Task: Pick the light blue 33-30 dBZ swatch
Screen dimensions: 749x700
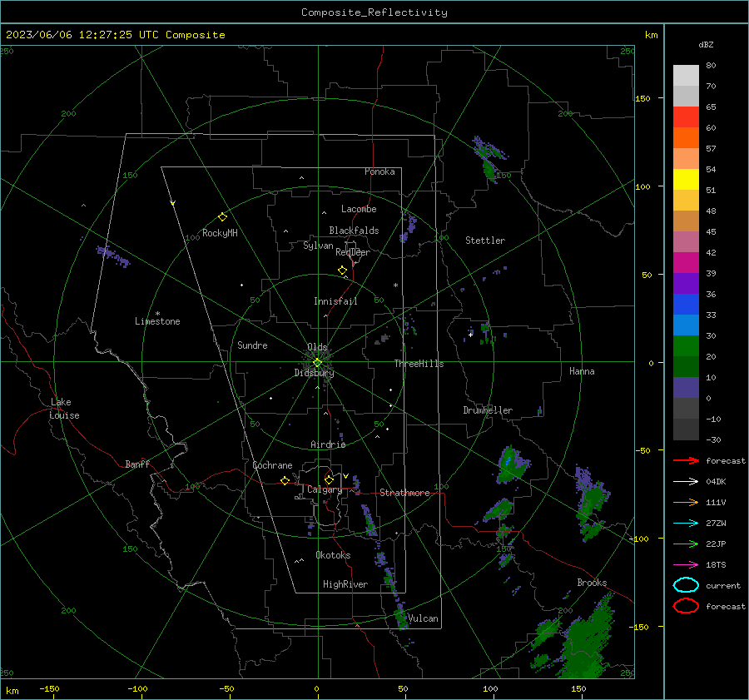Action: [x=686, y=325]
